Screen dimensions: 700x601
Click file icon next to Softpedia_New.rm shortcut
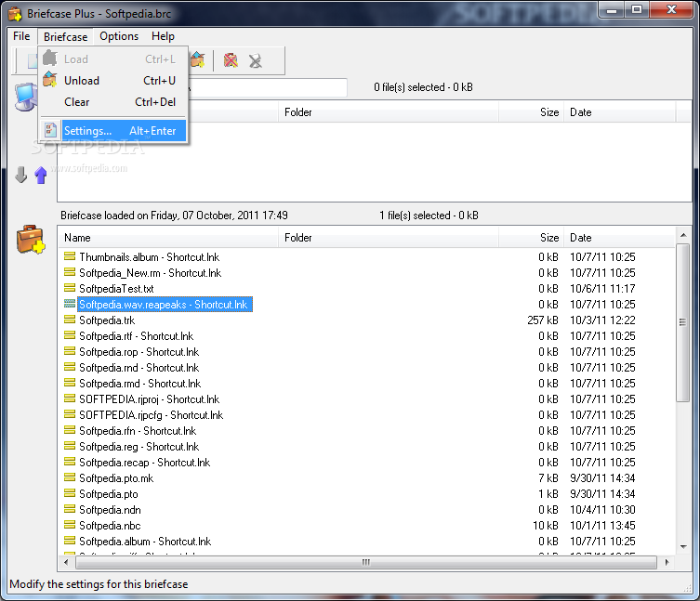(70, 272)
